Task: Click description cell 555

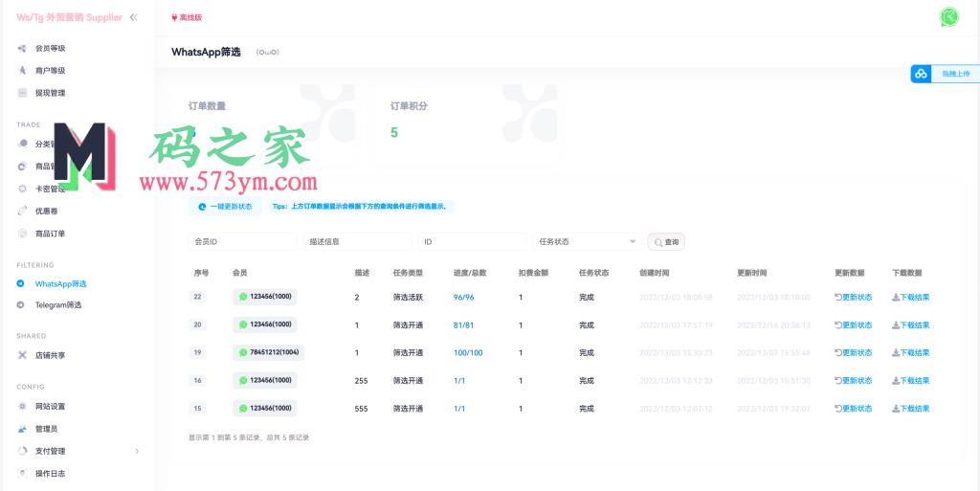Action: point(361,409)
